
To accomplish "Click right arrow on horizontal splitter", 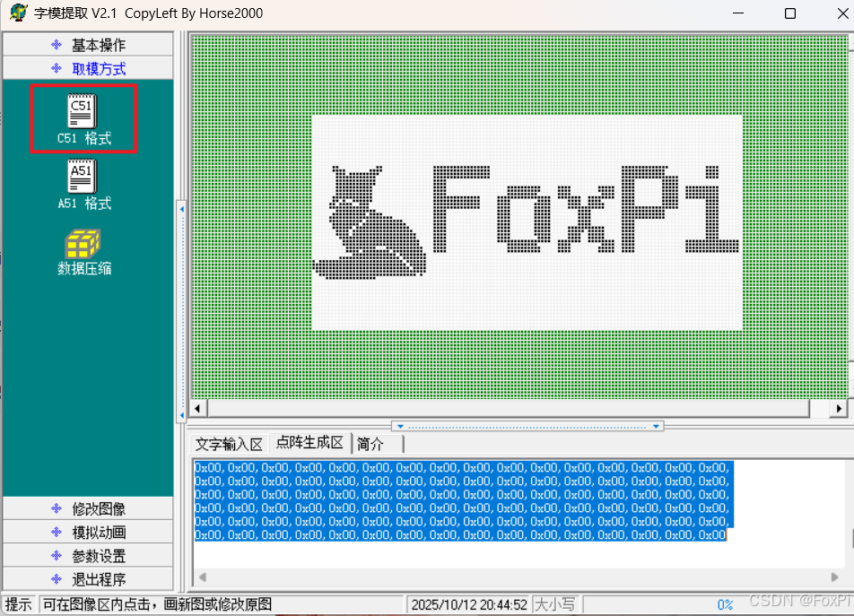I will coord(656,427).
